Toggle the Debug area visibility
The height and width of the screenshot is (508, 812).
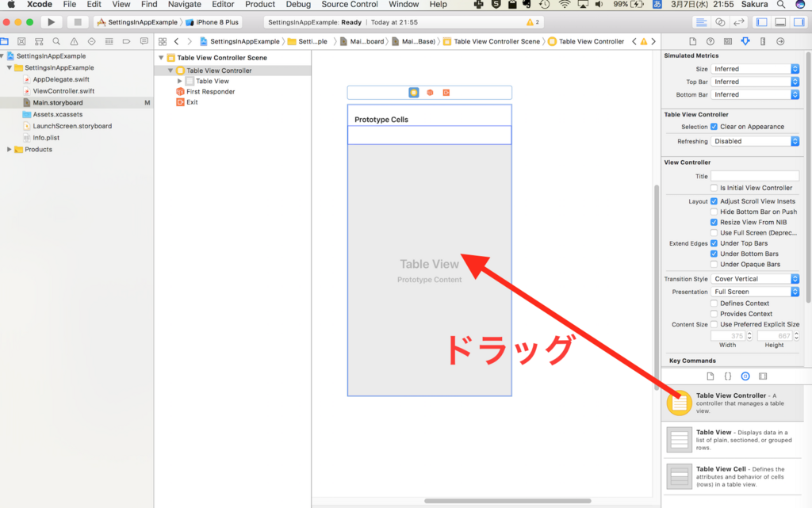coord(780,22)
